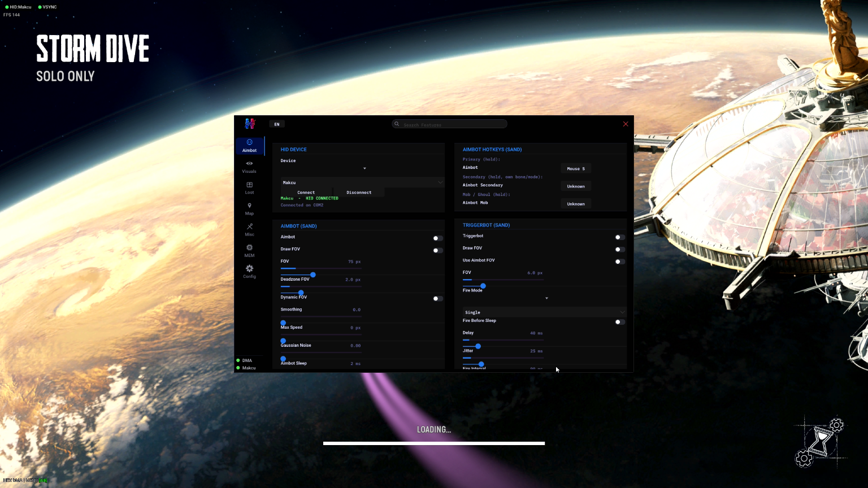Click the green Makcu status dot in sidebar
The width and height of the screenshot is (868, 488).
[238, 368]
